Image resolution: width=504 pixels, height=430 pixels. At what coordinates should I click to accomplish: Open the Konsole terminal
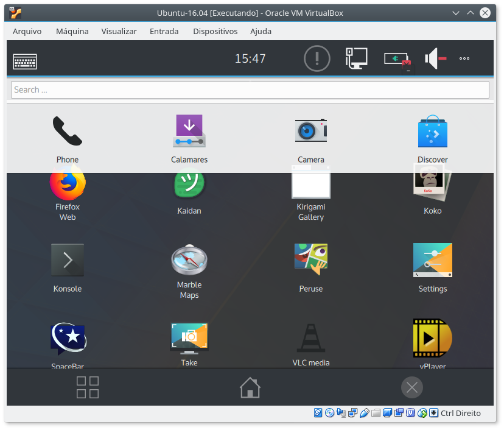tap(67, 259)
